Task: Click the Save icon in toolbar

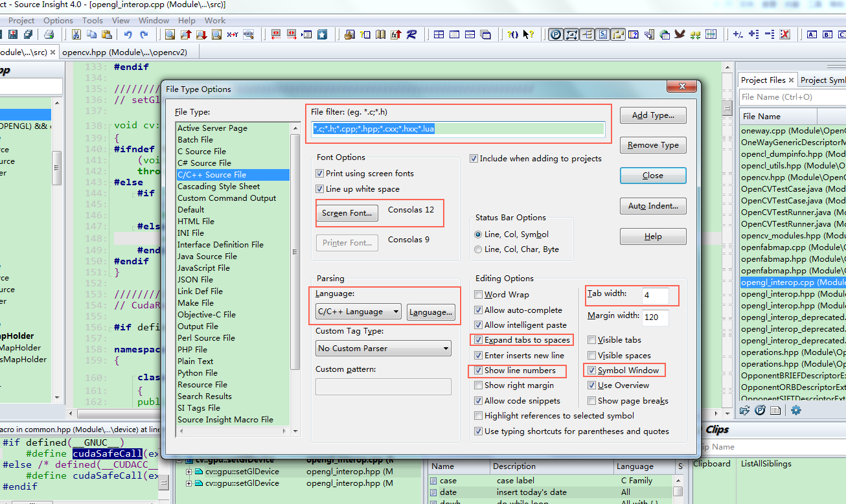Action: click(x=13, y=34)
